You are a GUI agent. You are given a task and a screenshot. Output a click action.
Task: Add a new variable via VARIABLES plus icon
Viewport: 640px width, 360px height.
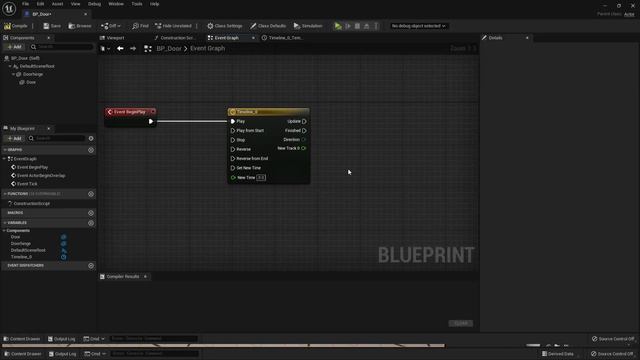[91, 223]
